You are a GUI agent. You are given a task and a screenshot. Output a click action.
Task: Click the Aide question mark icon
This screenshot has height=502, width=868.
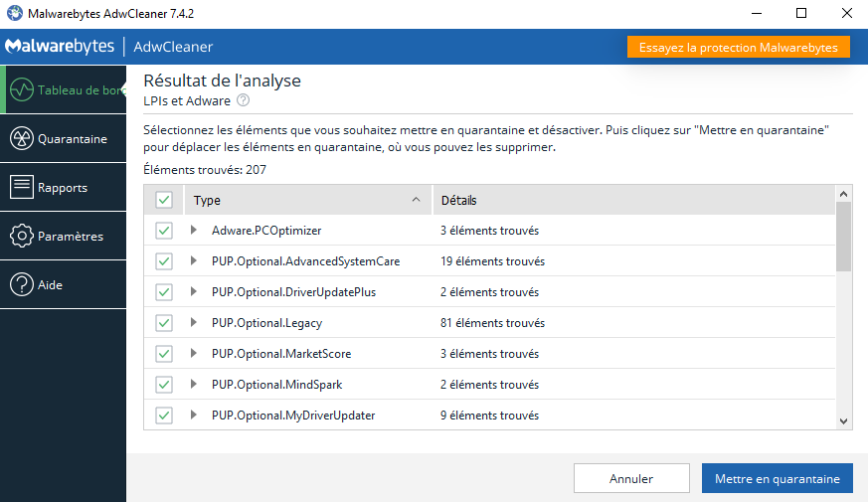point(22,284)
